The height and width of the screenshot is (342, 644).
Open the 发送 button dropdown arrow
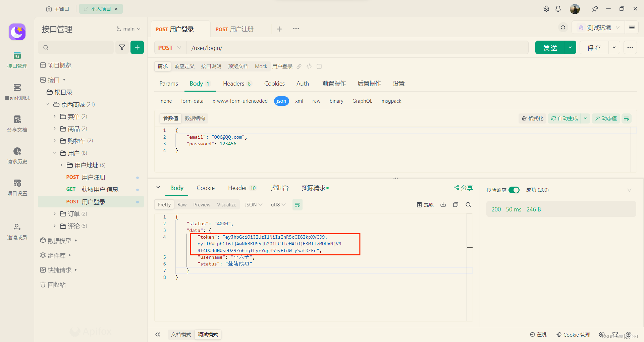tap(570, 48)
